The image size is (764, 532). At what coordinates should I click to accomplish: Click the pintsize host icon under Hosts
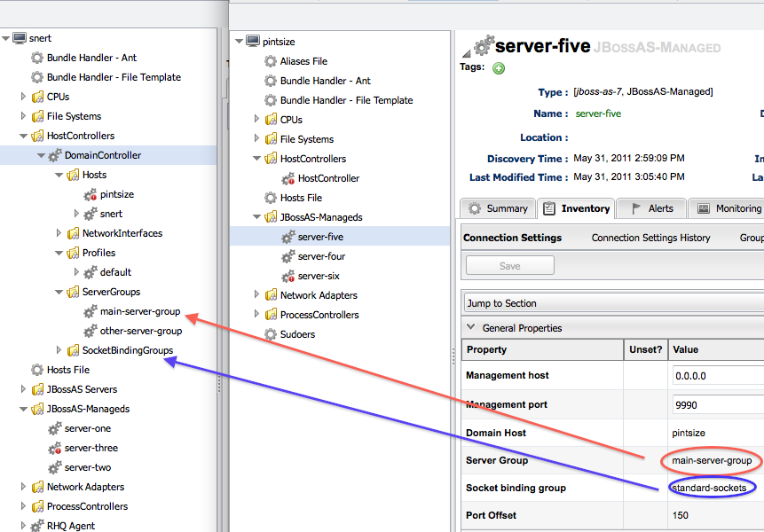point(91,194)
